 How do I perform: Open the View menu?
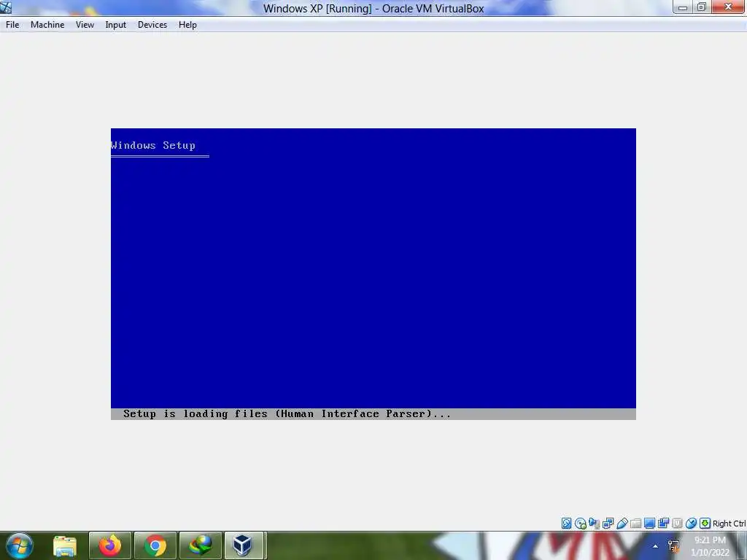[x=85, y=25]
